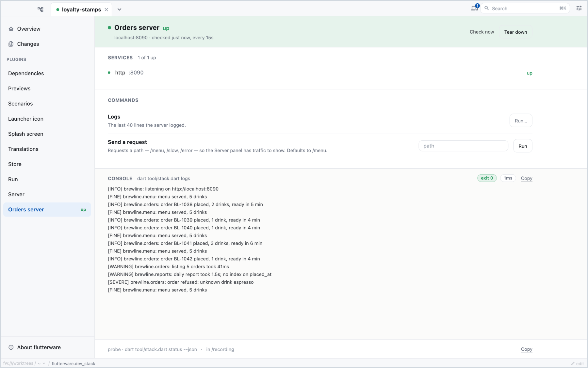Click the search magnifier icon
Viewport: 588px width, 368px height.
486,8
